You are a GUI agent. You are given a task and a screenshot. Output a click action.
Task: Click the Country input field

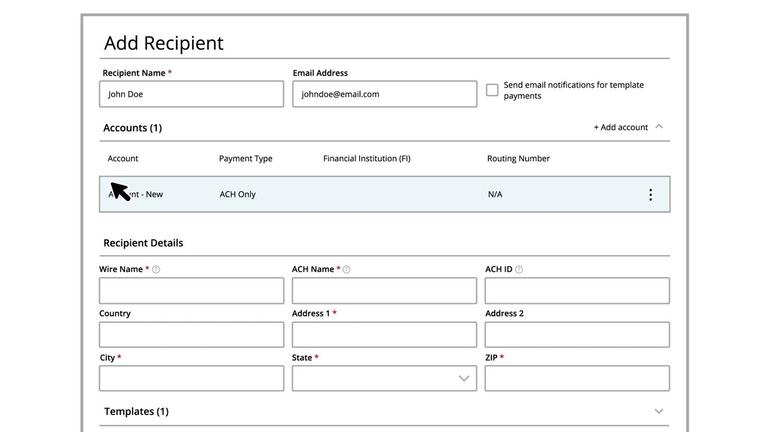click(191, 335)
